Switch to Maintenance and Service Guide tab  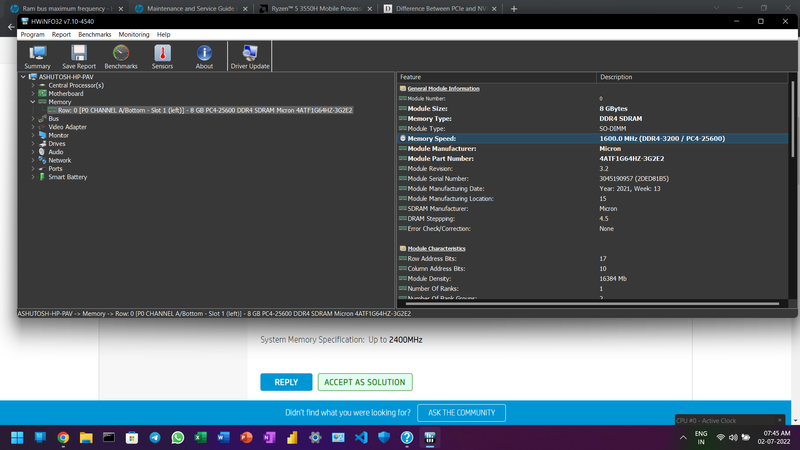click(190, 9)
